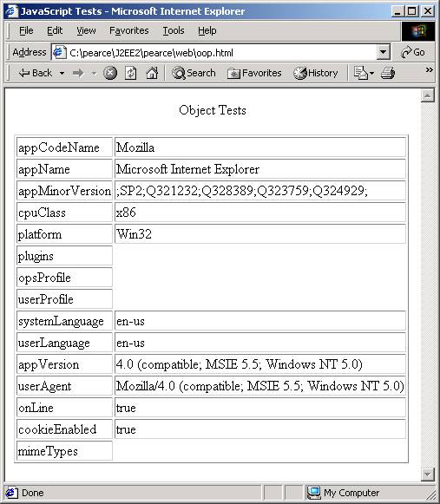The width and height of the screenshot is (440, 504).
Task: Click the address field containing oop.html
Action: point(222,53)
